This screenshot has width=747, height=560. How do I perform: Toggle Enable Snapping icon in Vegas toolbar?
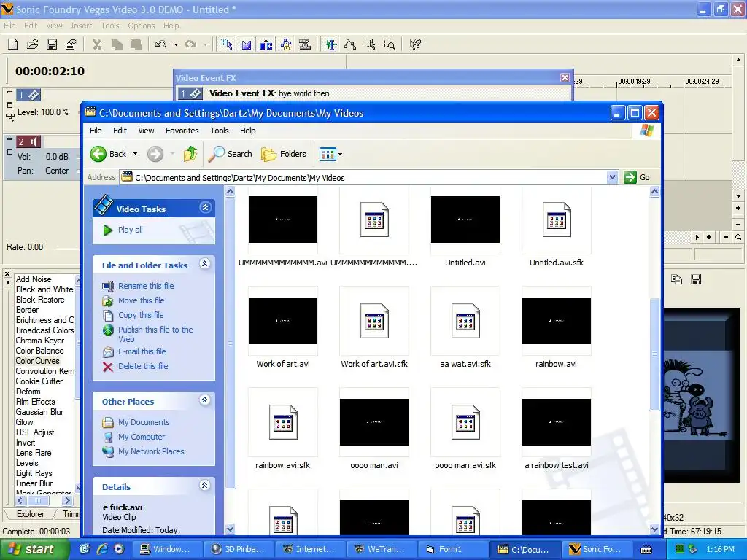(227, 44)
